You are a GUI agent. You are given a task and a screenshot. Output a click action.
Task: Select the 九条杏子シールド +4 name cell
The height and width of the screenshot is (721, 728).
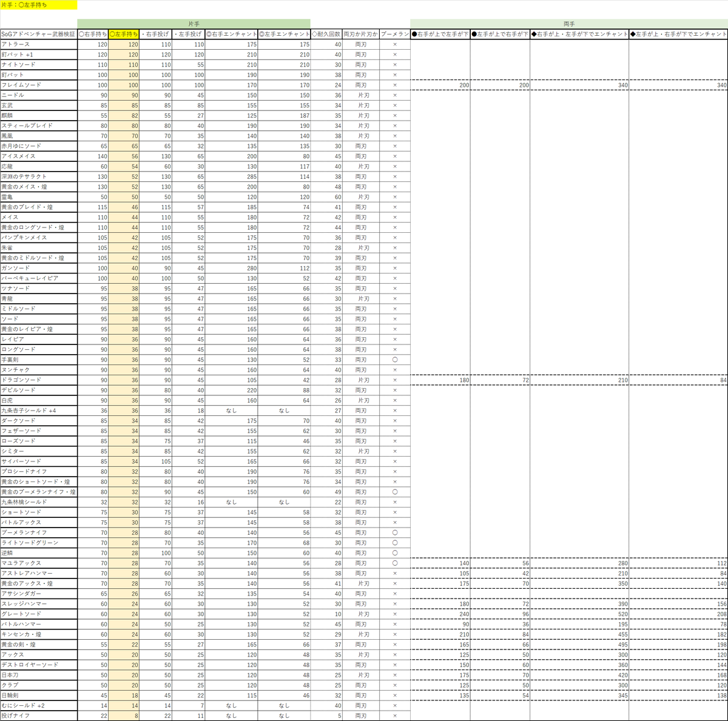pyautogui.click(x=39, y=411)
